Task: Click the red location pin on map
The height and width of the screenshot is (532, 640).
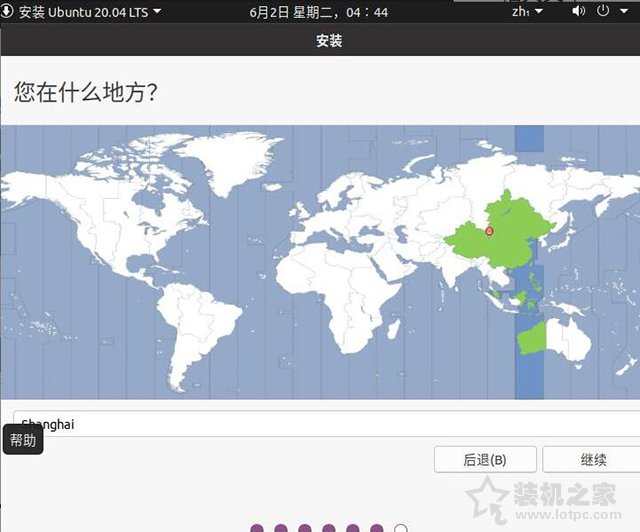Action: (489, 232)
